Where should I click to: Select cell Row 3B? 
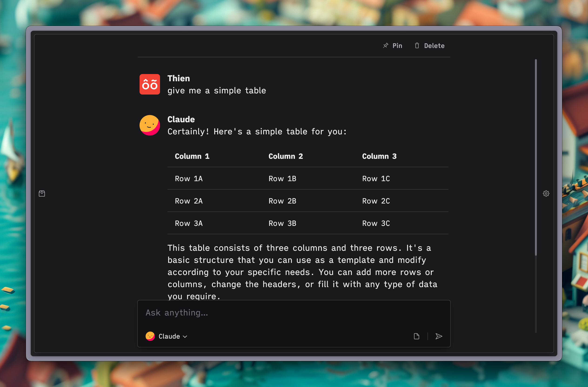click(x=282, y=223)
